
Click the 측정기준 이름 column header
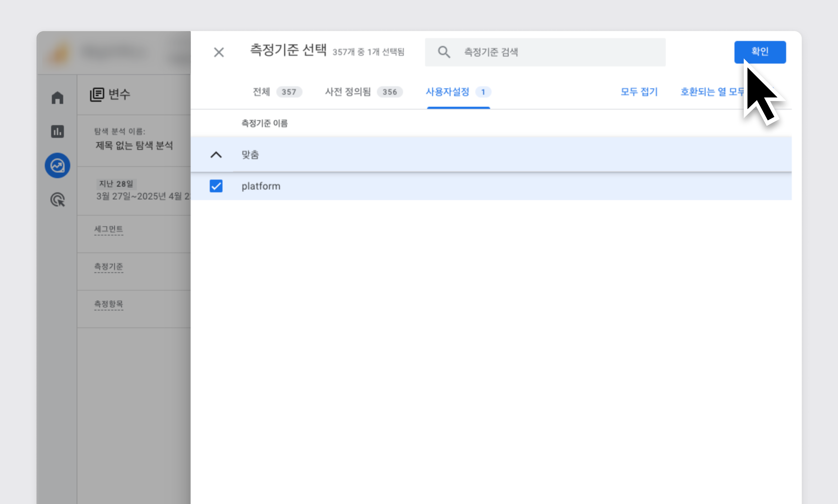point(264,123)
